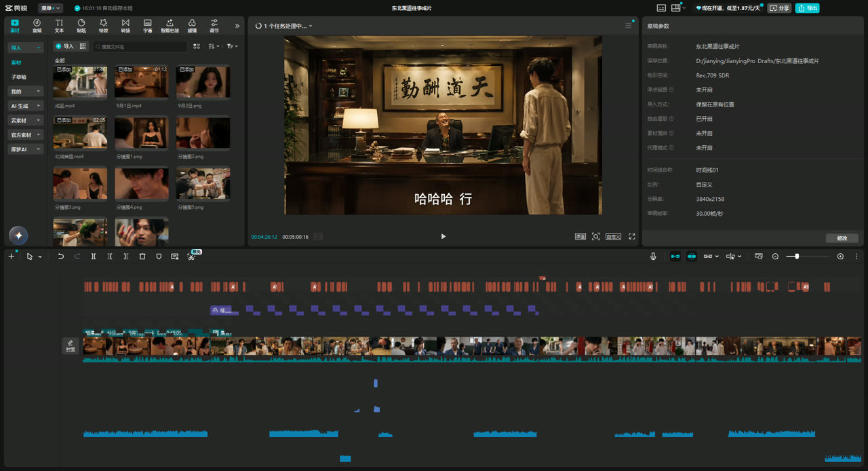This screenshot has width=868, height=471.
Task: Select the 9月1日.mp4 thumbnail
Action: tap(141, 82)
